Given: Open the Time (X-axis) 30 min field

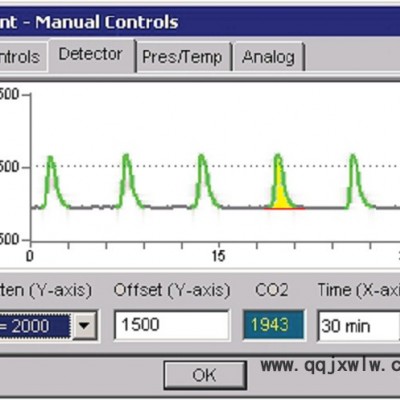Looking at the screenshot, I should tap(359, 326).
